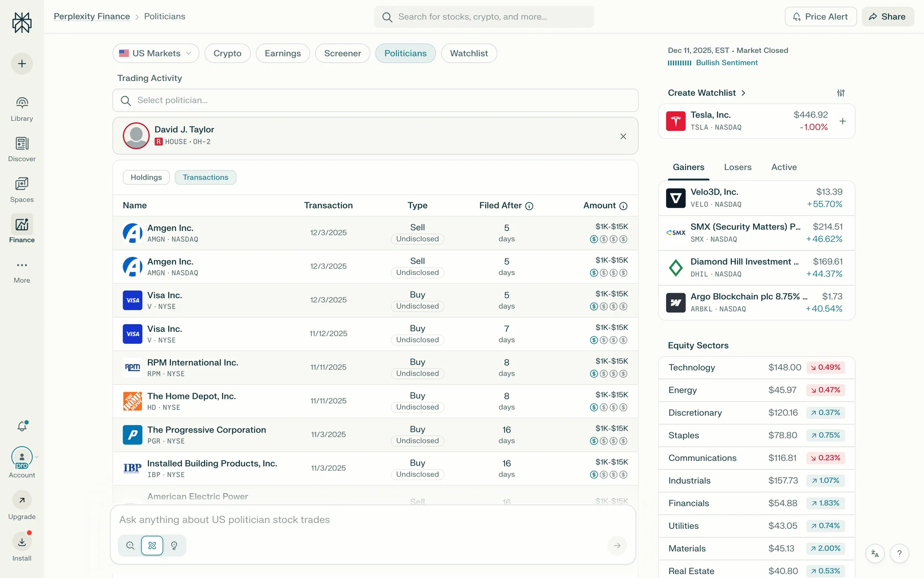This screenshot has height=578, width=924.
Task: Click the language translate icon
Action: (x=875, y=553)
